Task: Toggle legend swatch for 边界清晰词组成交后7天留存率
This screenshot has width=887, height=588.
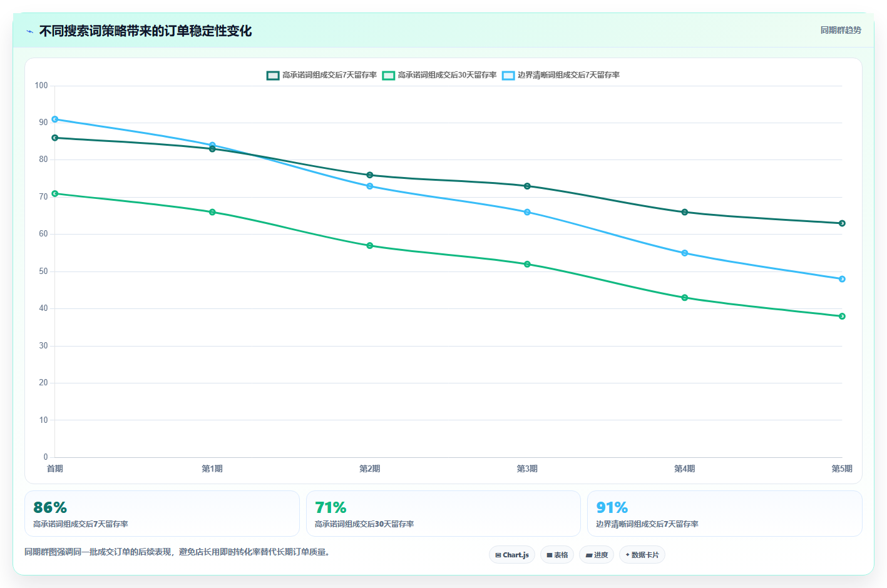Action: pos(508,75)
